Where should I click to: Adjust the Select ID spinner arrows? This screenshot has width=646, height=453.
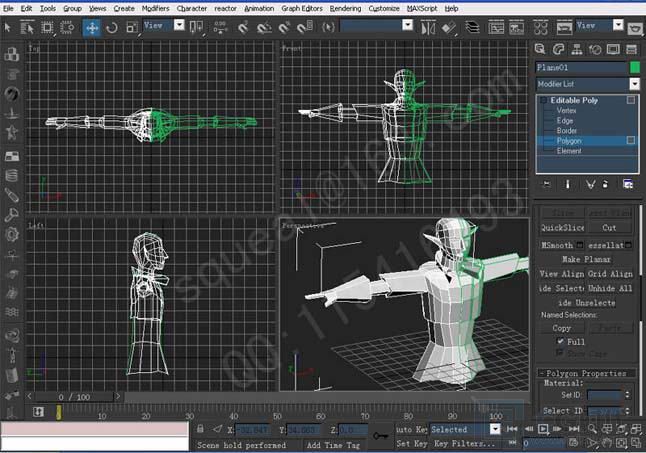tap(627, 411)
